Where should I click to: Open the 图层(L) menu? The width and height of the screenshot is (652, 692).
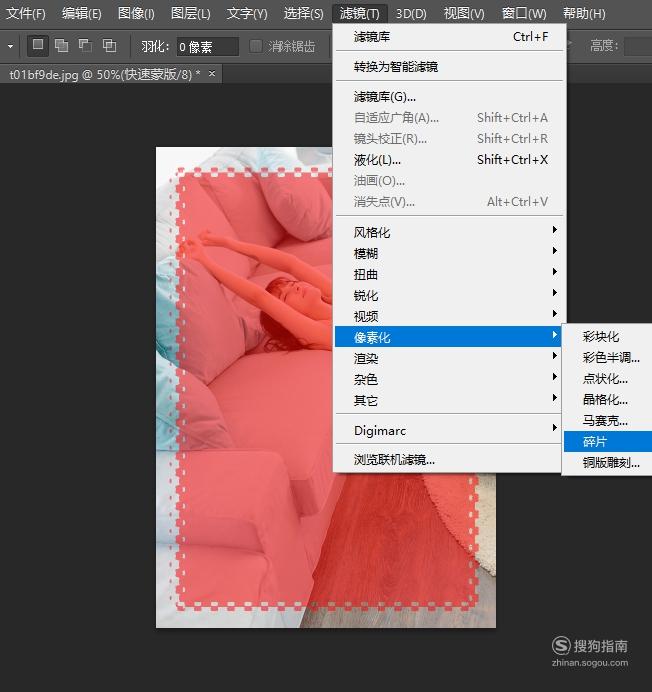191,13
